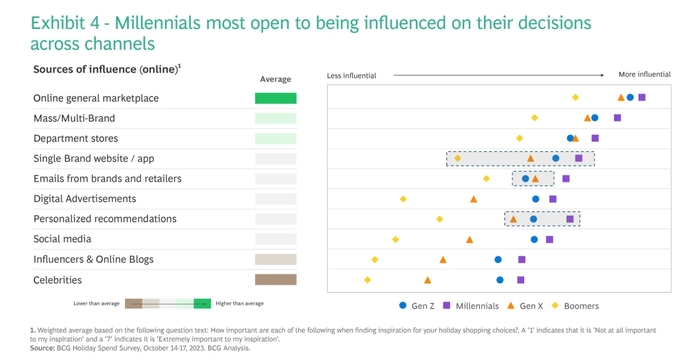The image size is (700, 362).
Task: Select the Emails from brands and retailers label
Action: (107, 179)
